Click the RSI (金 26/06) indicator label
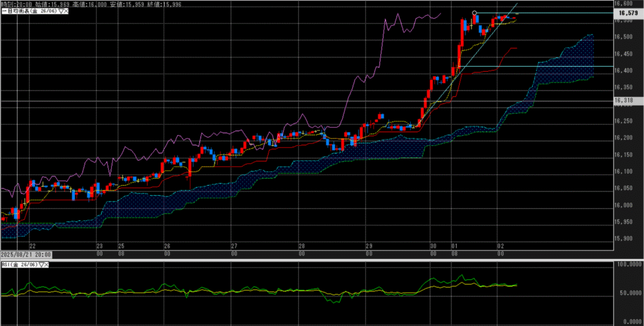The height and width of the screenshot is (326, 644). pyautogui.click(x=20, y=266)
